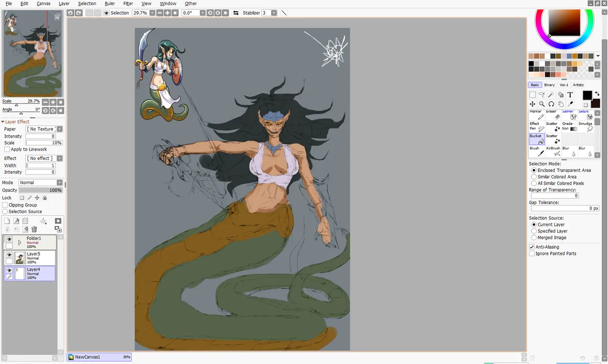The image size is (608, 364).
Task: Choose Merged Image as selection source
Action: tap(534, 238)
